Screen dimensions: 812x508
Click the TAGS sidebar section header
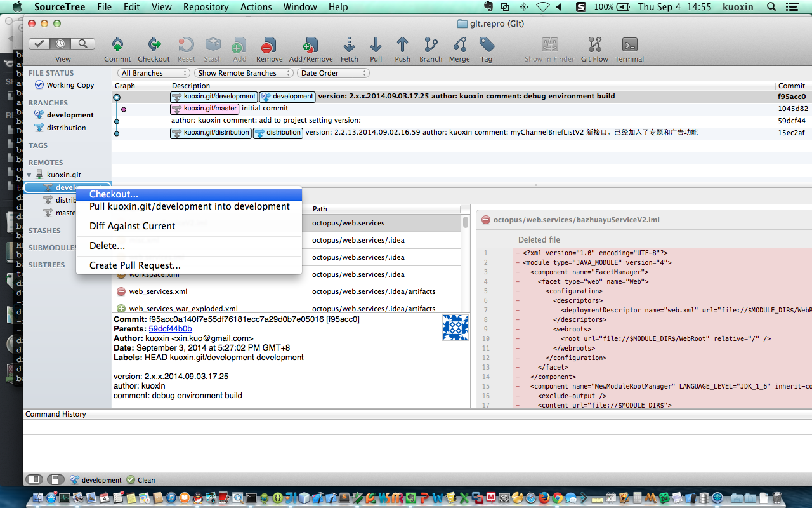click(38, 145)
